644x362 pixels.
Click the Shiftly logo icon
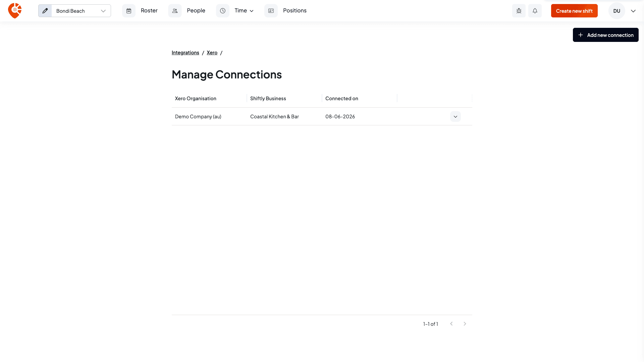pos(15,11)
